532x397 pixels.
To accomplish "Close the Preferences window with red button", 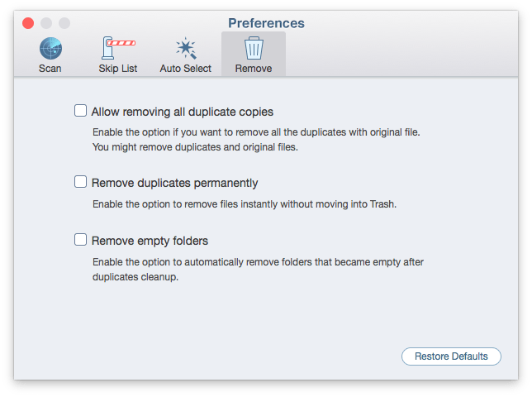I will coord(28,23).
